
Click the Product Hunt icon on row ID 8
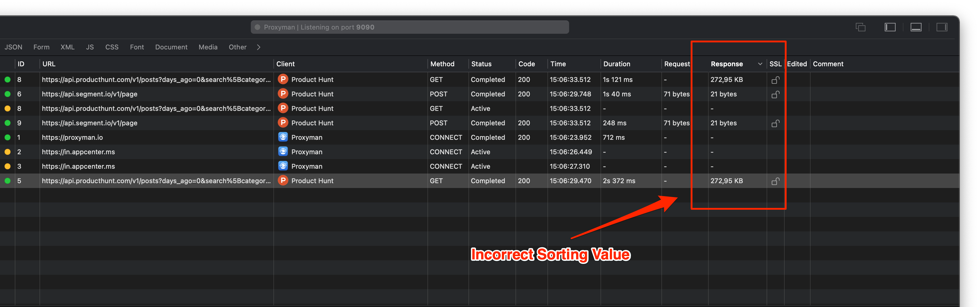pos(283,80)
